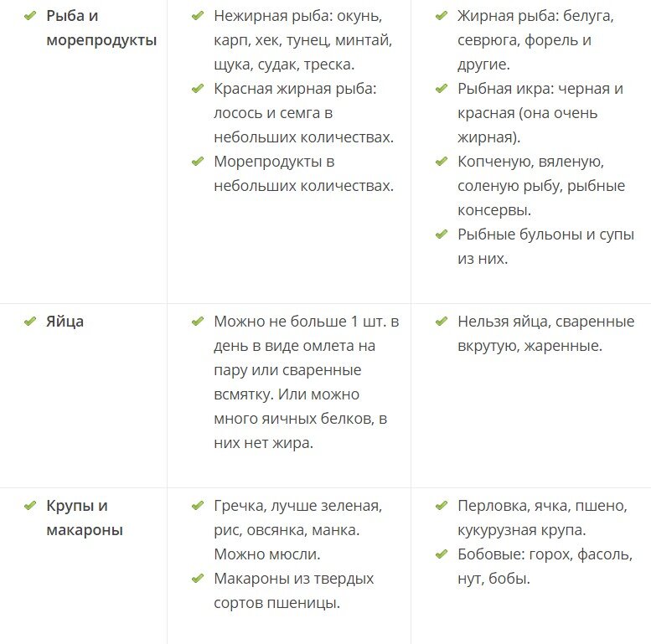Click the checkmark beside Копченую, вяленую
The image size is (651, 644).
pyautogui.click(x=442, y=161)
